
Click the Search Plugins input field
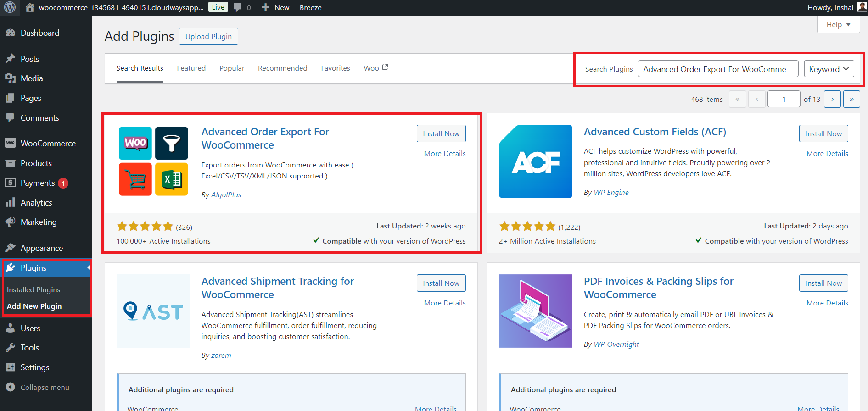click(718, 69)
